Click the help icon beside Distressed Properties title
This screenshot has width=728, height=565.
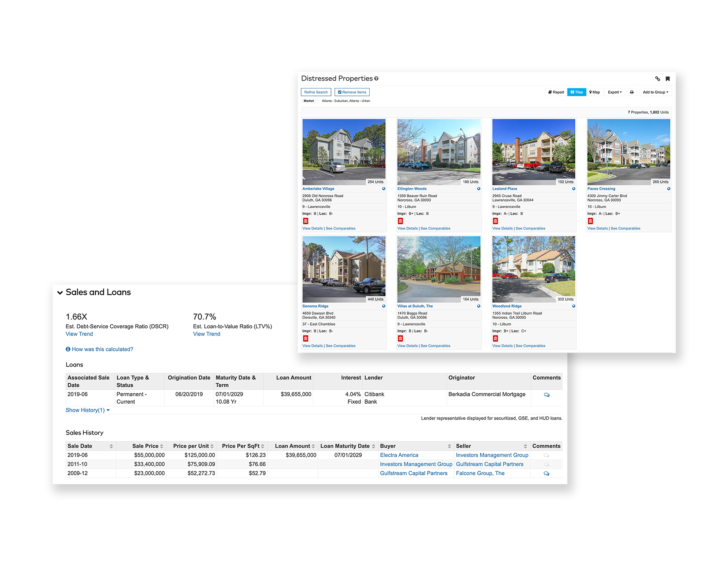(376, 78)
